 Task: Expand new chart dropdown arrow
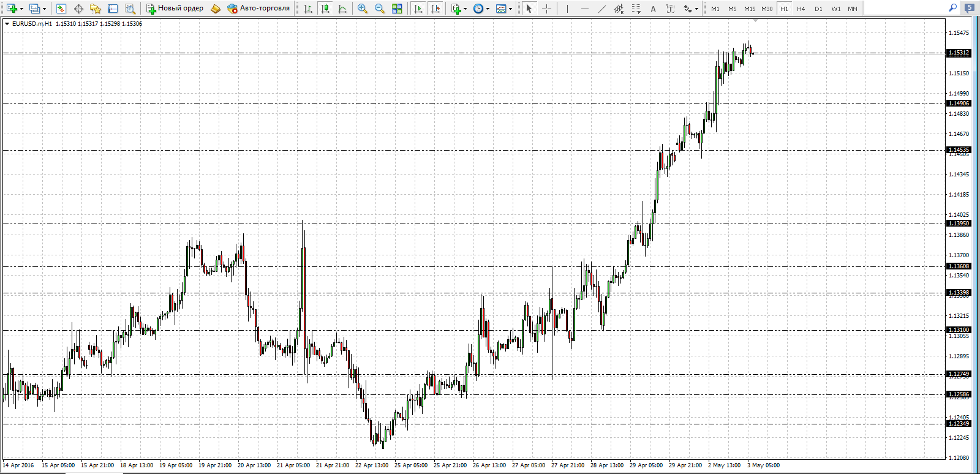click(x=21, y=9)
